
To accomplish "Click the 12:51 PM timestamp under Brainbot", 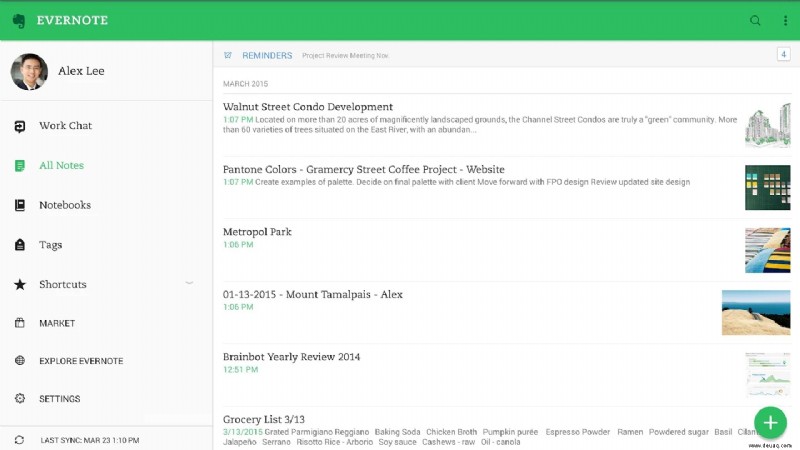I will point(240,369).
